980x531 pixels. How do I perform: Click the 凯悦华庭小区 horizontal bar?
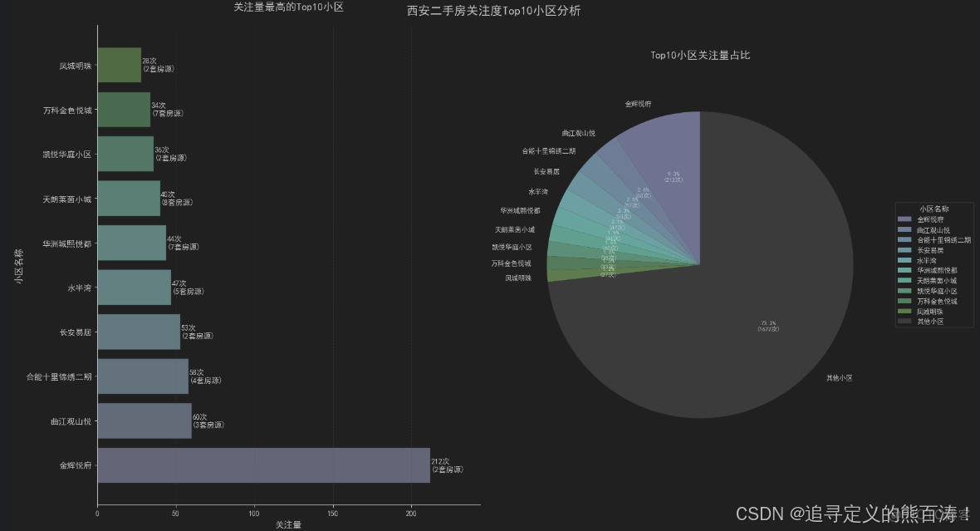tap(125, 154)
